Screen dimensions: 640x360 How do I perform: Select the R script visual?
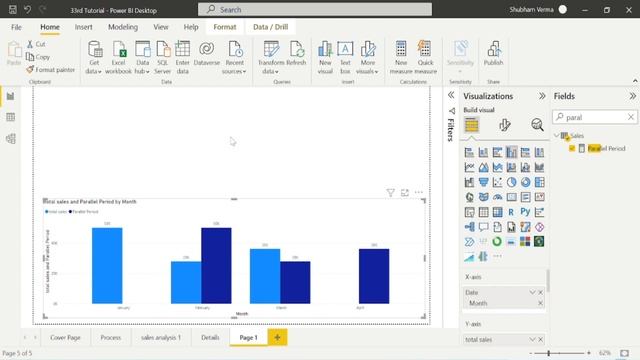(511, 212)
